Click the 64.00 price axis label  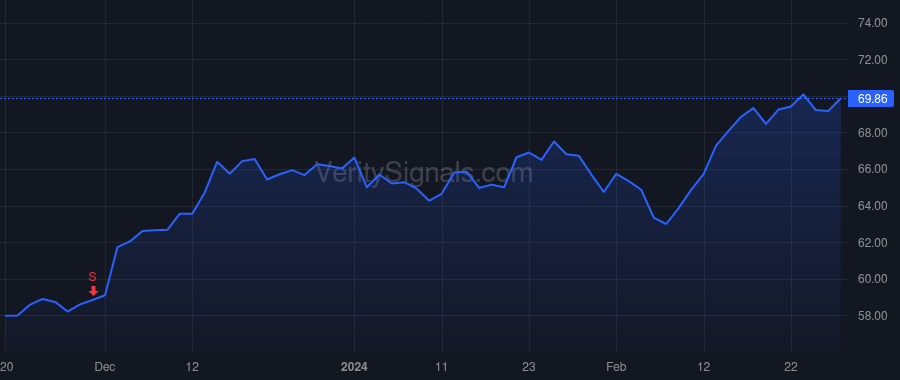(x=872, y=206)
